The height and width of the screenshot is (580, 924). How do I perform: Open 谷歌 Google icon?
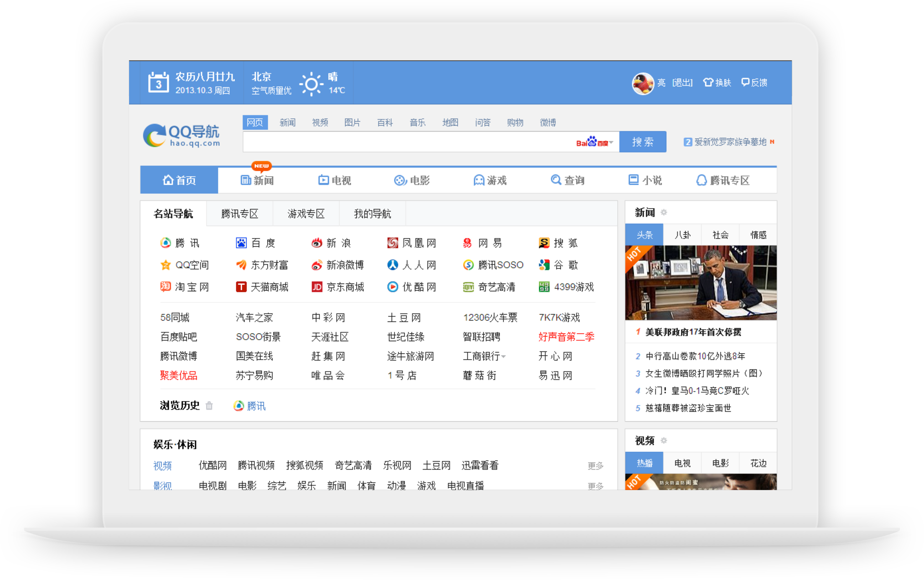tap(544, 265)
